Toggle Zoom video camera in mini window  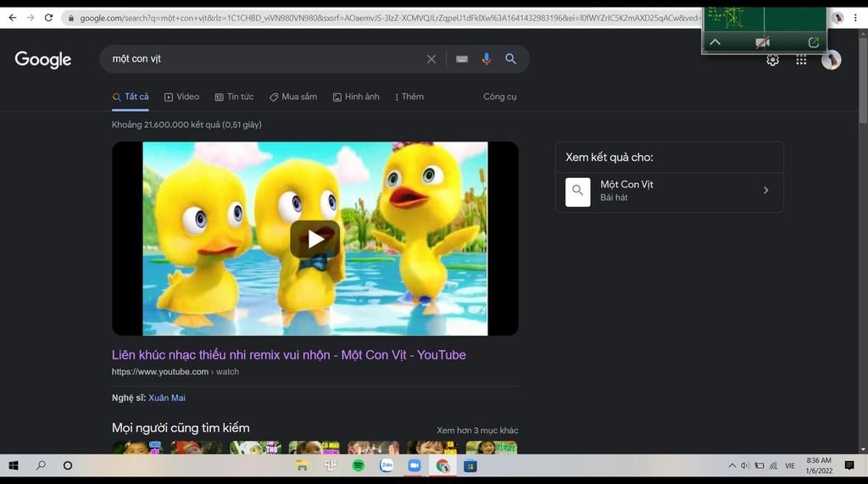763,42
